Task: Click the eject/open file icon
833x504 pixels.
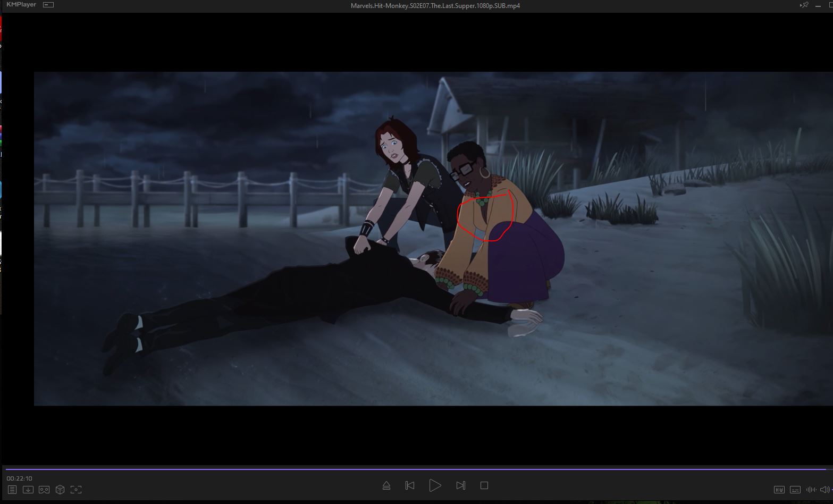Action: point(386,485)
